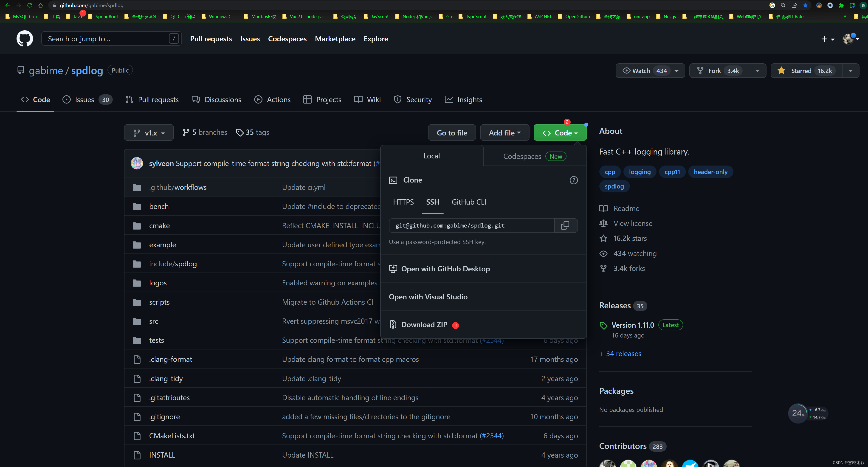Click Go to file button
This screenshot has width=868, height=467.
coord(452,133)
